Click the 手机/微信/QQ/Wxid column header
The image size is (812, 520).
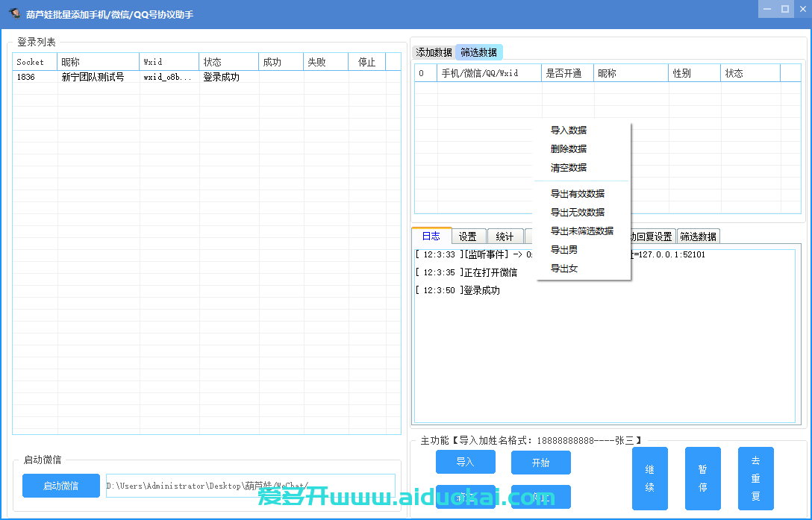490,73
